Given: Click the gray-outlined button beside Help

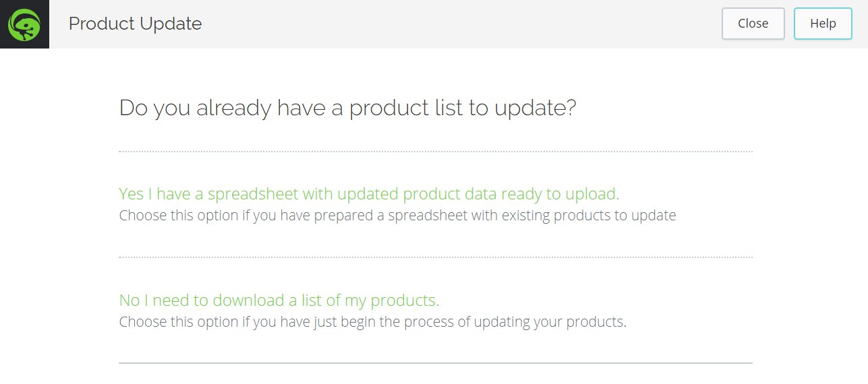Looking at the screenshot, I should (x=753, y=24).
